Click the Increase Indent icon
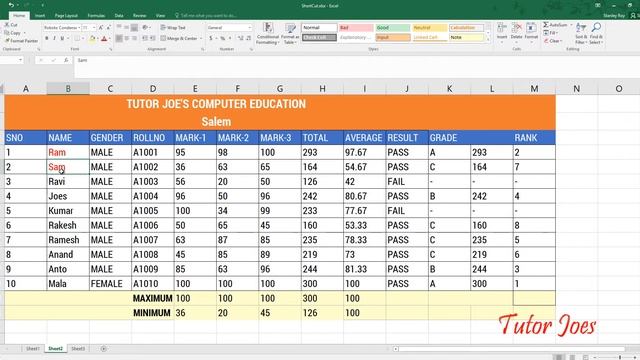The width and height of the screenshot is (640, 360). coord(152,38)
